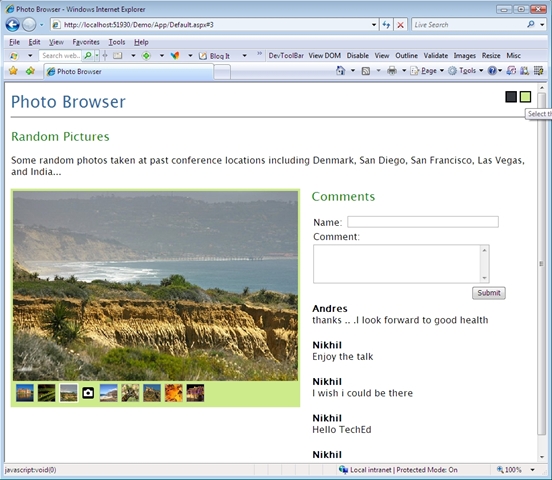This screenshot has width=552, height=480.
Task: Open the zoom level dropdown arrow
Action: 533,470
